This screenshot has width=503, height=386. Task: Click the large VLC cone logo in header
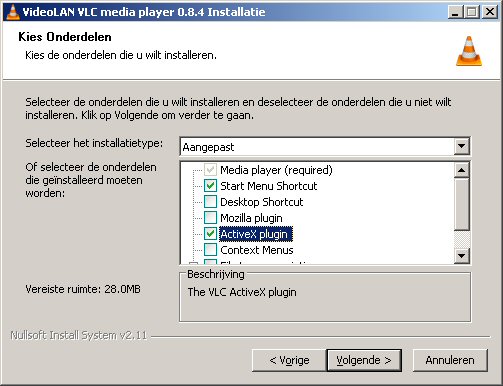click(x=469, y=51)
